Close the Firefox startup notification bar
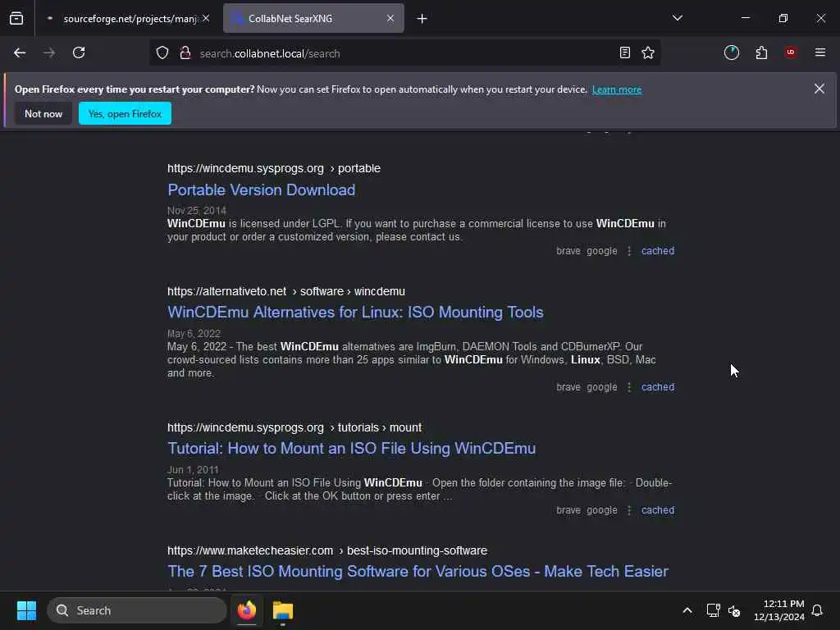Image resolution: width=840 pixels, height=630 pixels. (x=819, y=89)
